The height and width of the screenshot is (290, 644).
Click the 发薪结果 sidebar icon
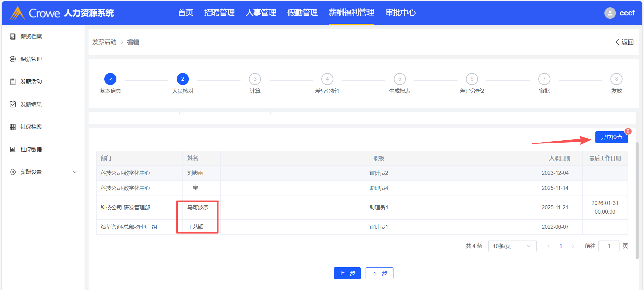(13, 104)
